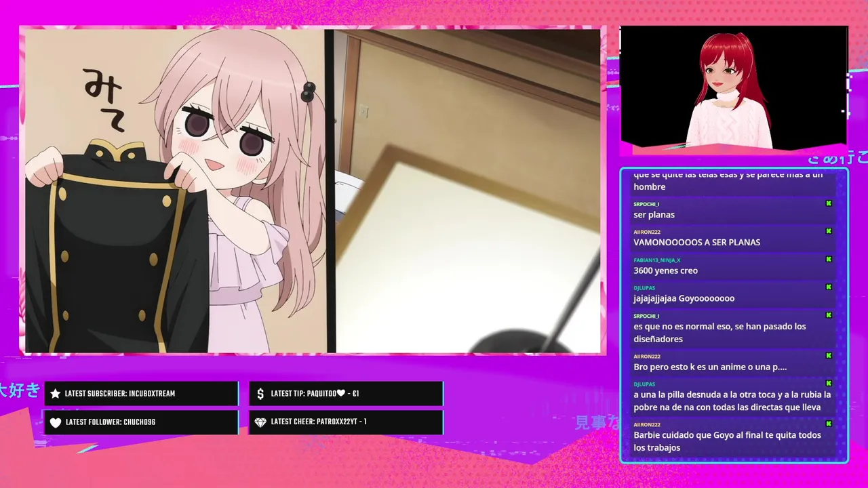This screenshot has width=868, height=488.
Task: Click the K badge on 'es que no es normal' message
Action: click(x=828, y=315)
